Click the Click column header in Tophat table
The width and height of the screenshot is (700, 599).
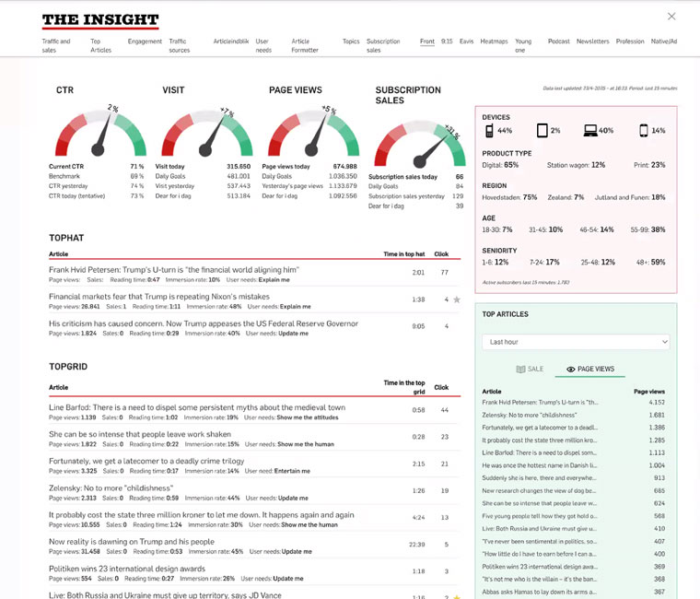[441, 253]
